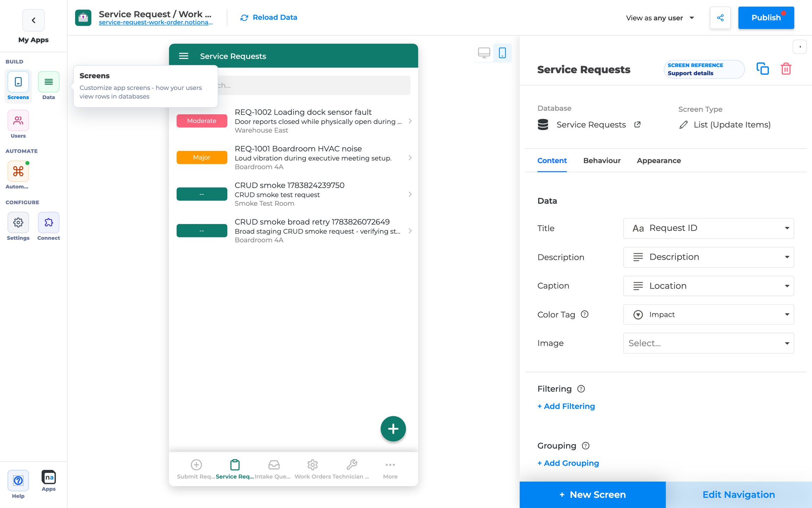Open the Description field dropdown
The image size is (812, 508).
point(708,257)
